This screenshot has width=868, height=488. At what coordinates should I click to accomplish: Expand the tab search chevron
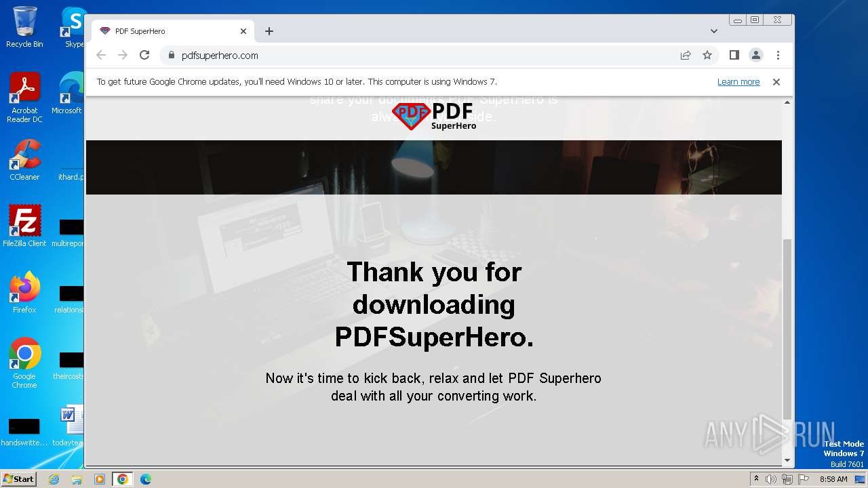pos(714,31)
